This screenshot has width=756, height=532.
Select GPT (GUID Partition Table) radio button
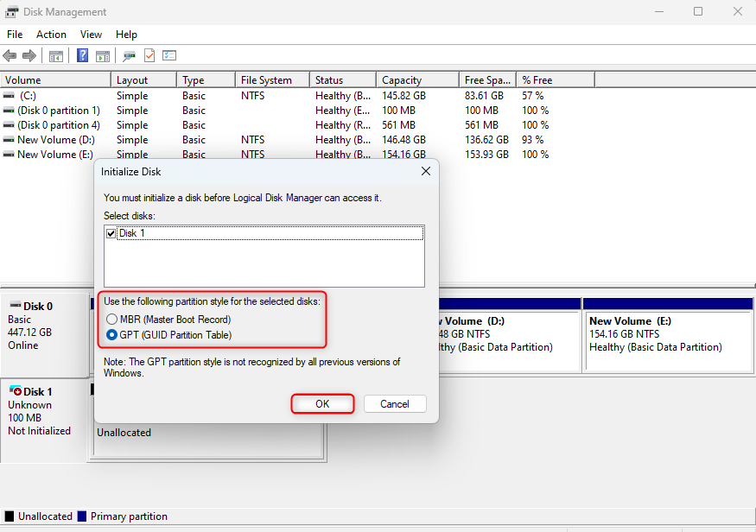[111, 335]
